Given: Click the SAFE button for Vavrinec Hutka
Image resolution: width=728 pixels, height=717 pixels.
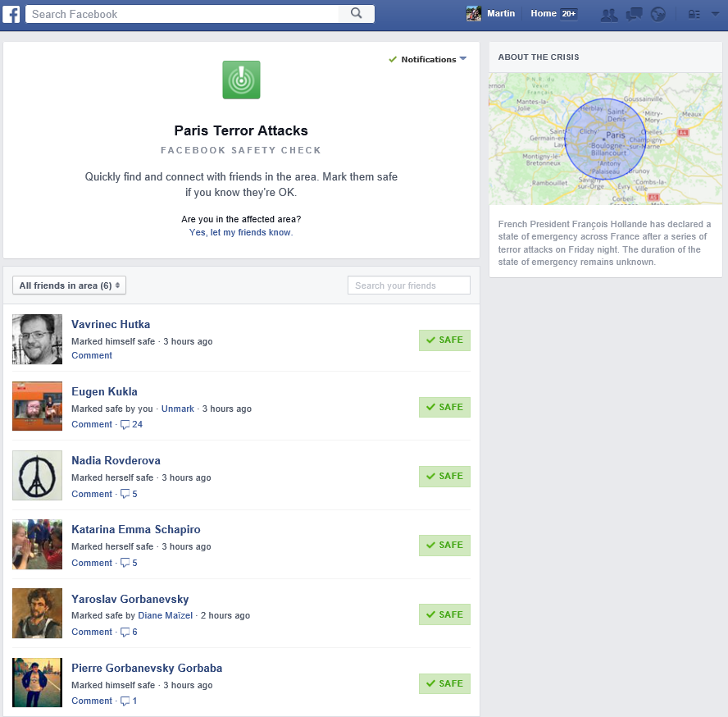Looking at the screenshot, I should point(445,340).
